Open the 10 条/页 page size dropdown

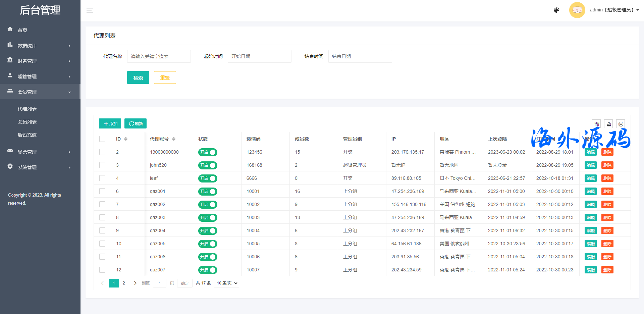(227, 283)
